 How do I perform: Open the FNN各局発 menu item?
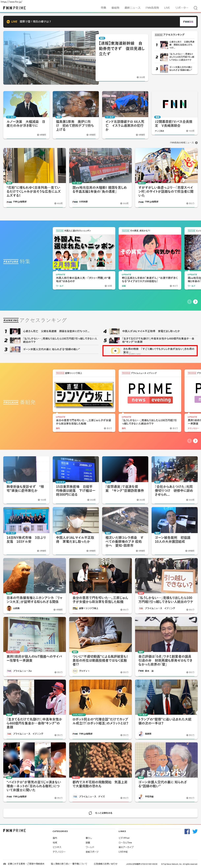(152, 8)
